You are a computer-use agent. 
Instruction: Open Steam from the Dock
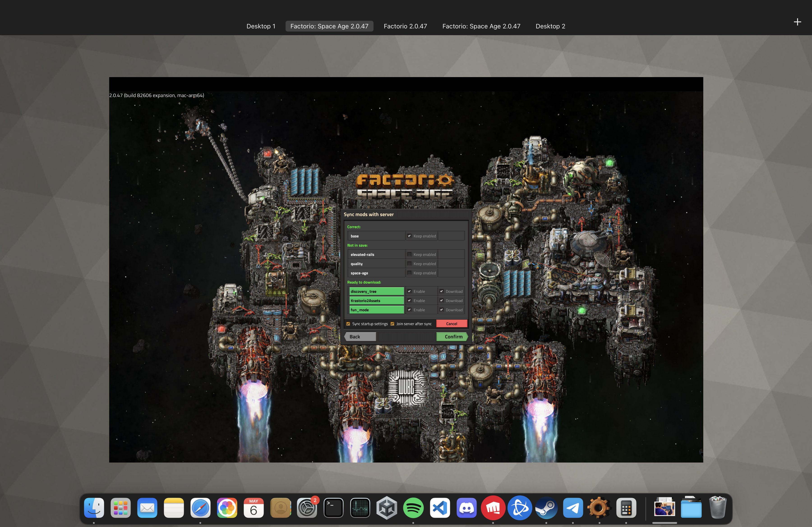coord(546,508)
